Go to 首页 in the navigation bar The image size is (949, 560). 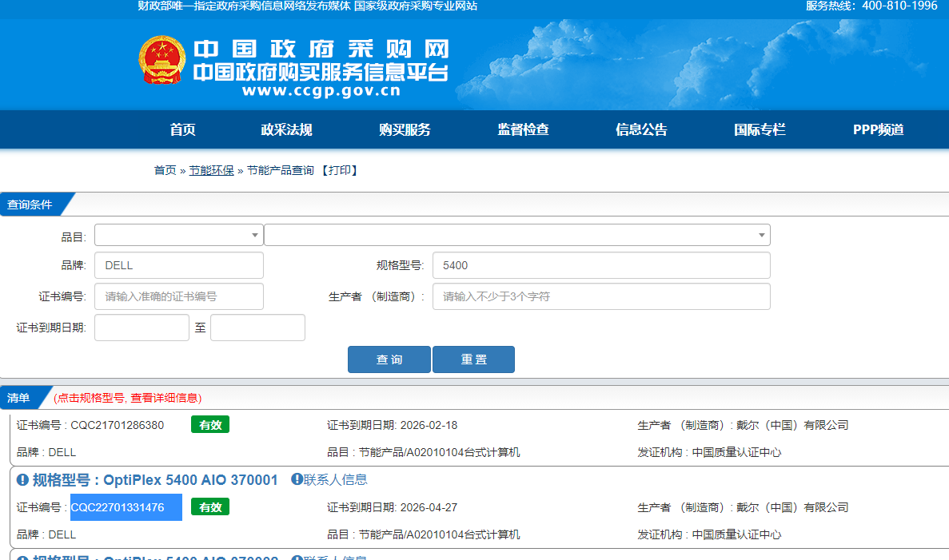pyautogui.click(x=182, y=129)
